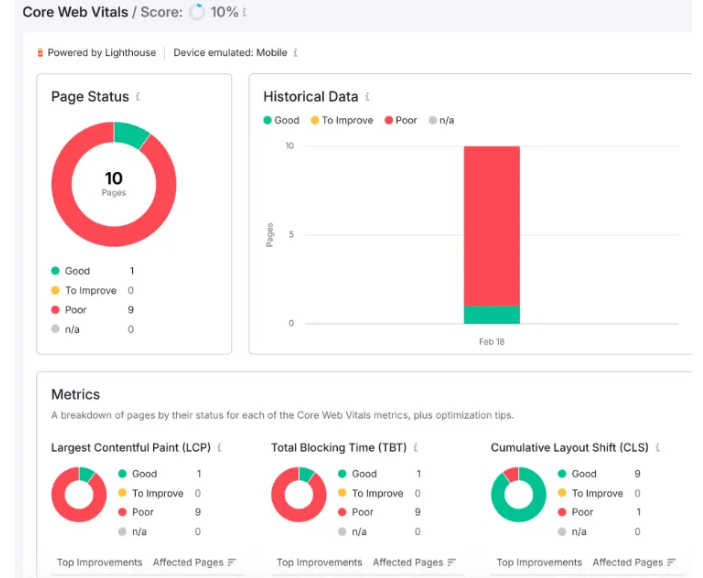This screenshot has width=703, height=578.
Task: Click info icon for Cumulative Layout Shift
Action: pos(658,448)
